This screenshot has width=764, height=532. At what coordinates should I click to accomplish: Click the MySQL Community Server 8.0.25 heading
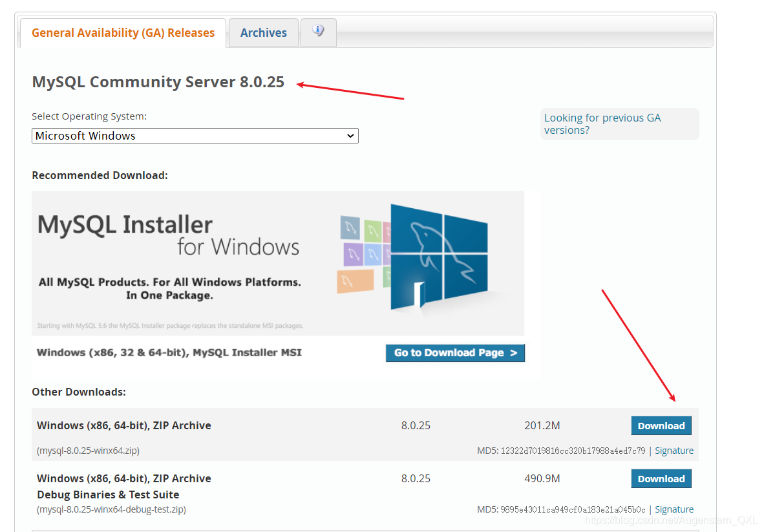pos(158,82)
